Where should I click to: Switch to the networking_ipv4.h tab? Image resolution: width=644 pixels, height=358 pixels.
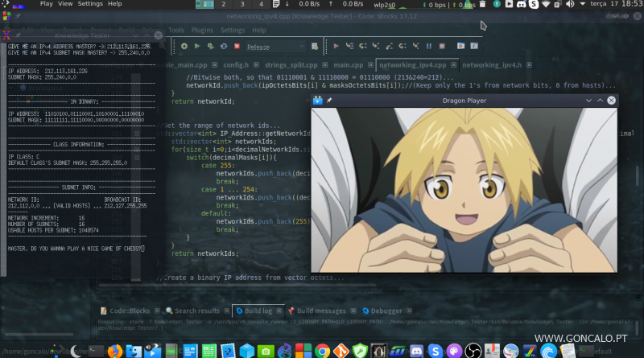492,64
